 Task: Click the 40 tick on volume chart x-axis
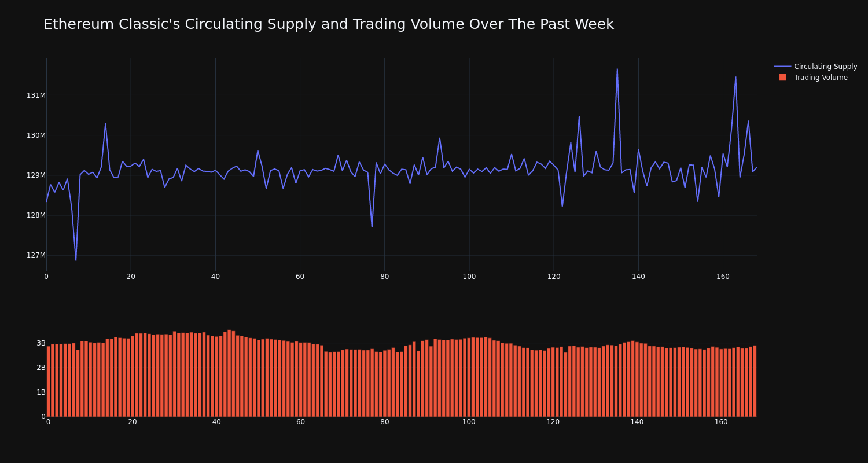tap(216, 422)
